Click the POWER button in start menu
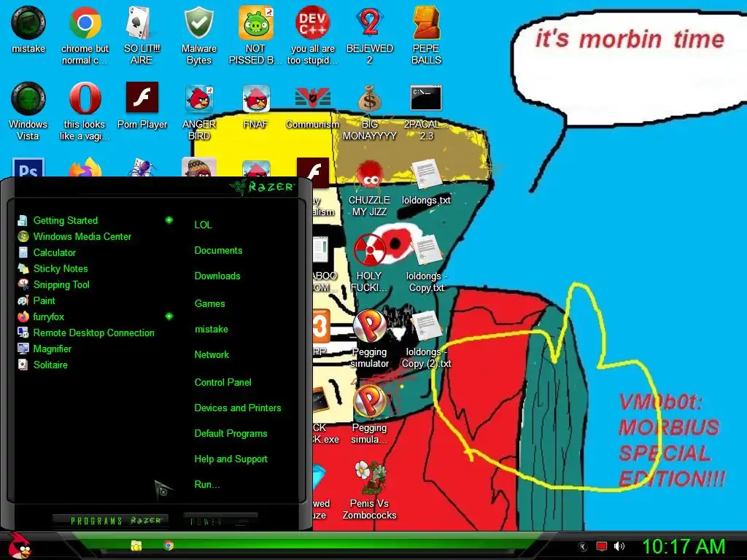The width and height of the screenshot is (747, 560). click(220, 521)
